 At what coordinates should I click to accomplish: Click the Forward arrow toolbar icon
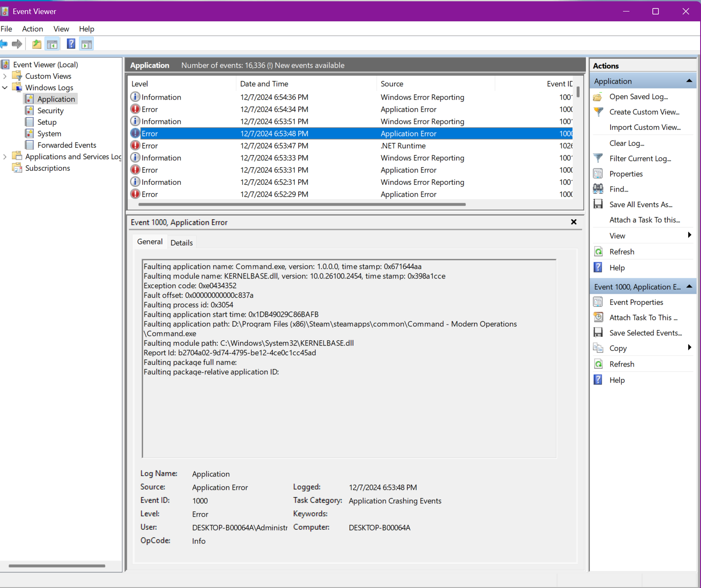click(17, 44)
